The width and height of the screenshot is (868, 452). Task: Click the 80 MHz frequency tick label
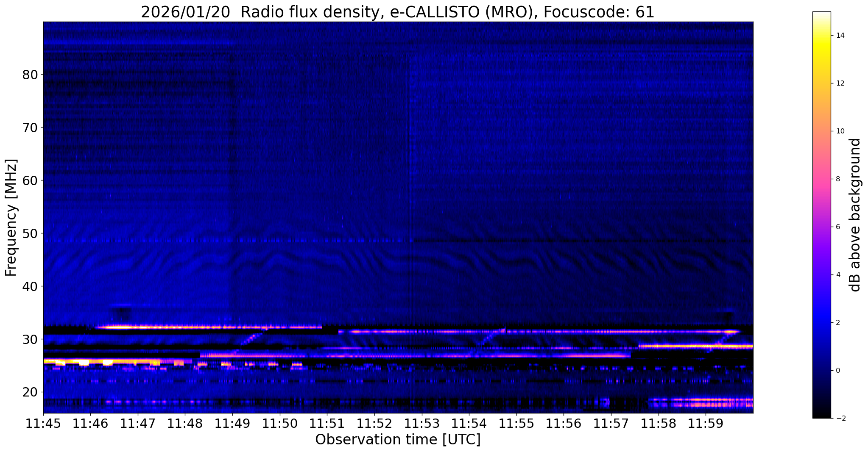(x=30, y=75)
